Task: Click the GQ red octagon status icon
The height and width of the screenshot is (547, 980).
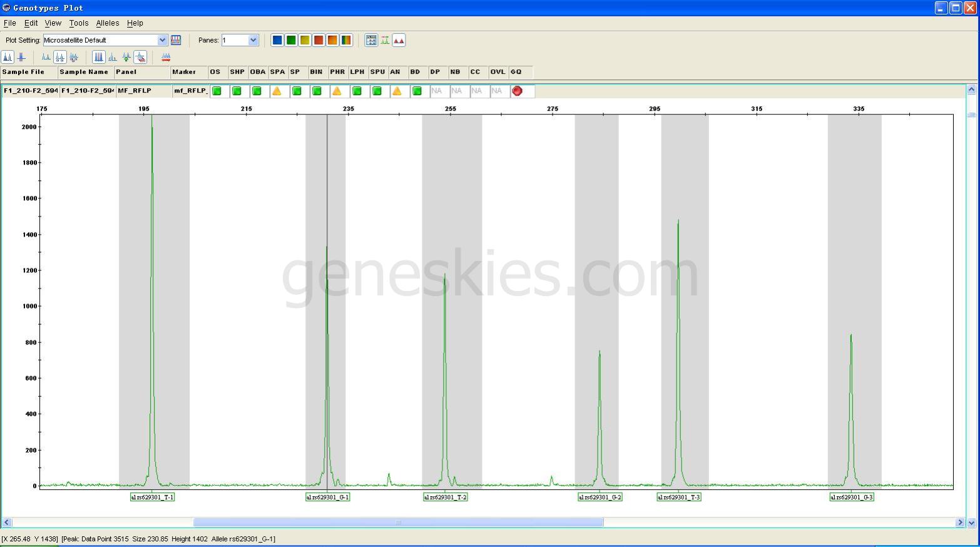Action: point(517,91)
